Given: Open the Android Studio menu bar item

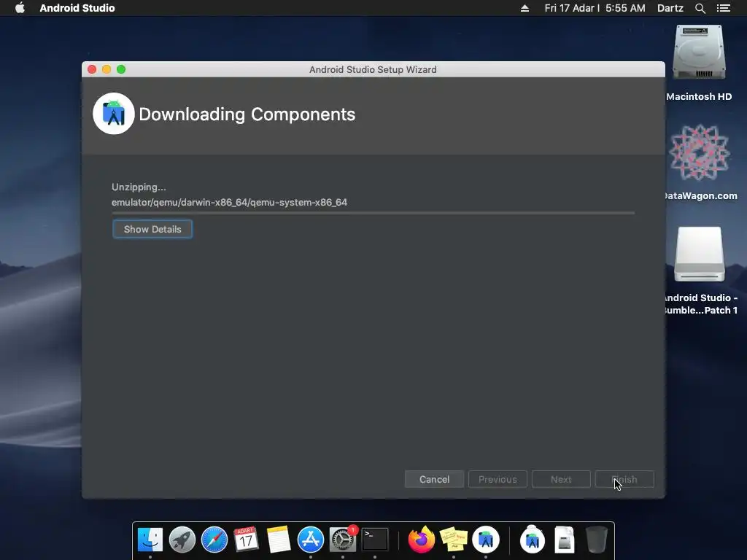Looking at the screenshot, I should pos(77,8).
